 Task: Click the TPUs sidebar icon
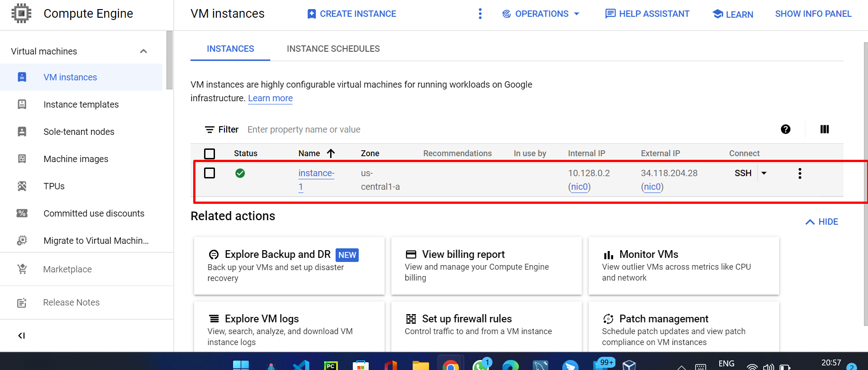click(22, 186)
